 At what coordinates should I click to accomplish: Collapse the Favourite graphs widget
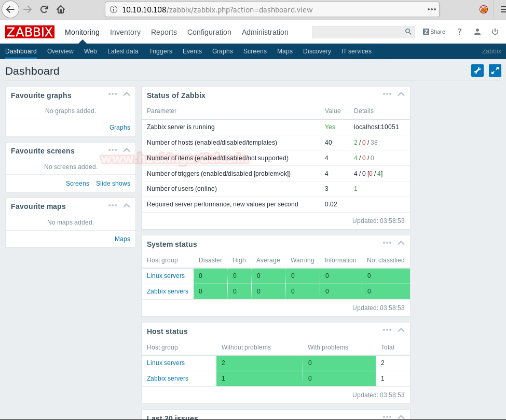click(x=127, y=94)
